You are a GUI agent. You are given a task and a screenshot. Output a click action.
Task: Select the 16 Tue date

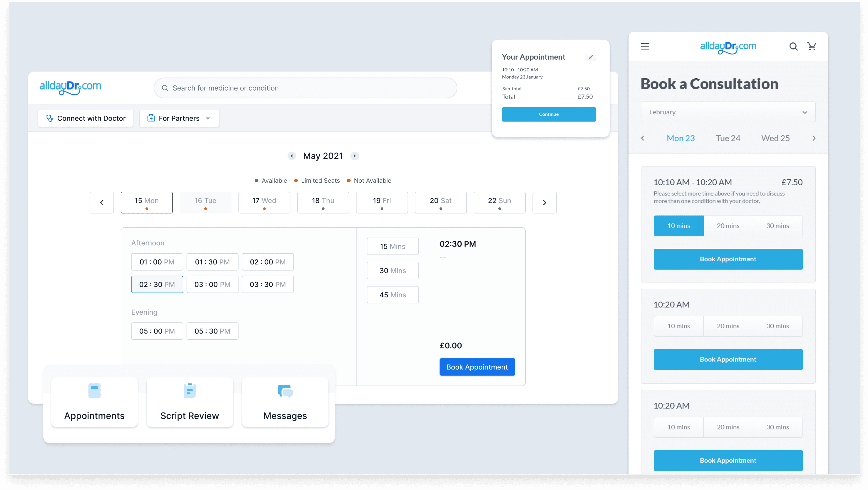point(205,203)
